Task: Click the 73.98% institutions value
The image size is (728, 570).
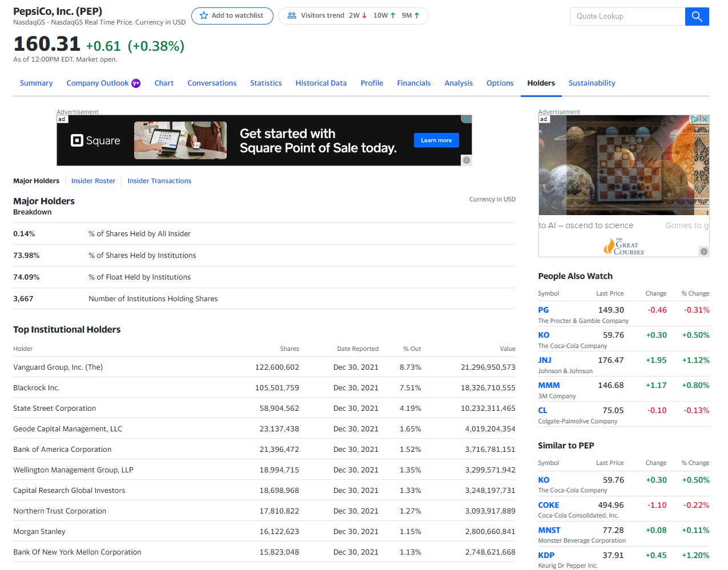Action: coord(26,256)
